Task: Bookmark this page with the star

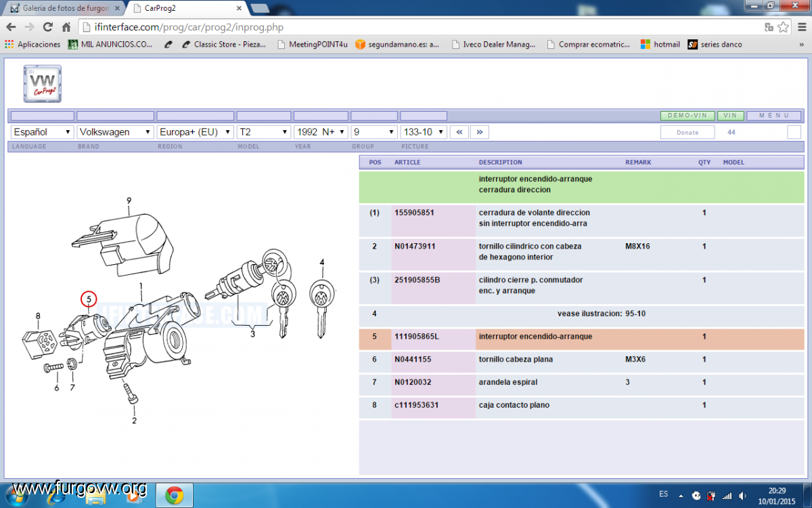Action: click(x=783, y=27)
